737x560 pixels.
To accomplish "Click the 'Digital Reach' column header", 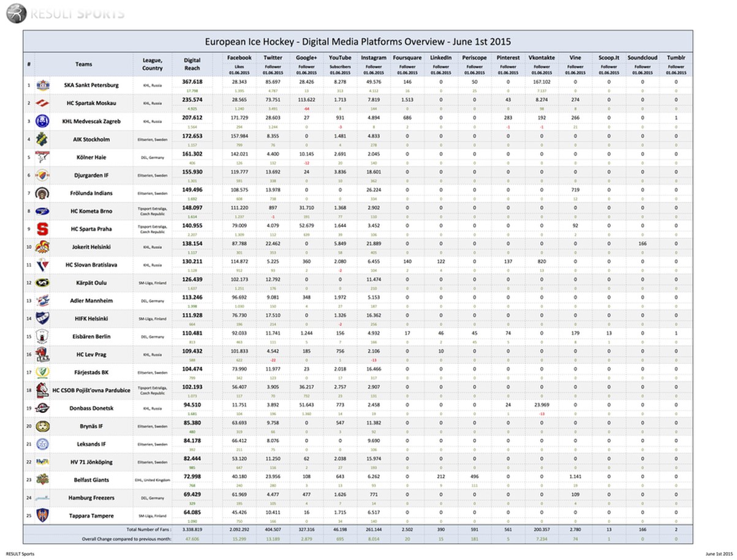I will coord(192,64).
